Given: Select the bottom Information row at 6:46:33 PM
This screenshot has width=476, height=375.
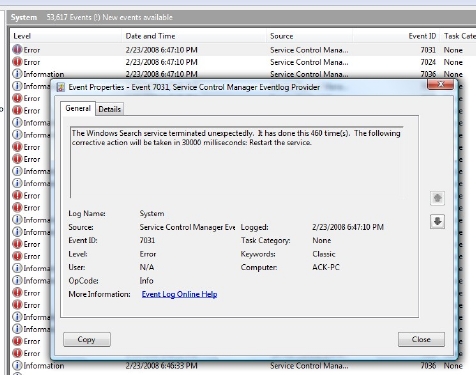Looking at the screenshot, I should click(243, 366).
